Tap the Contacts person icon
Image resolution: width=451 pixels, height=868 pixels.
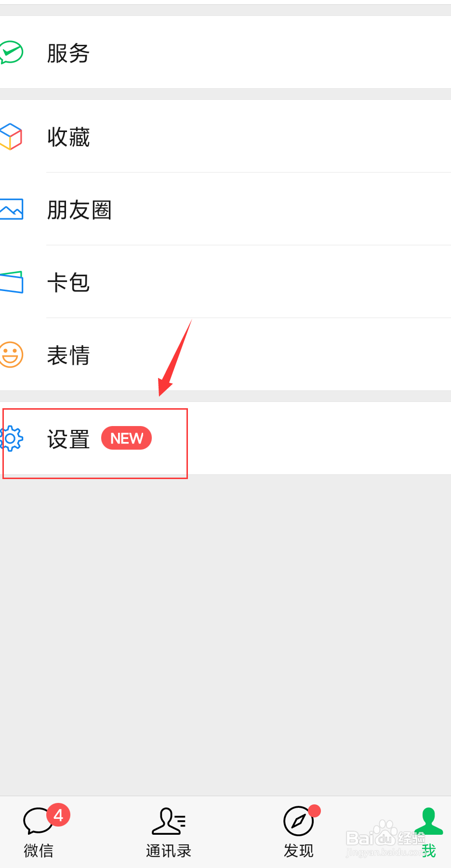tap(169, 821)
